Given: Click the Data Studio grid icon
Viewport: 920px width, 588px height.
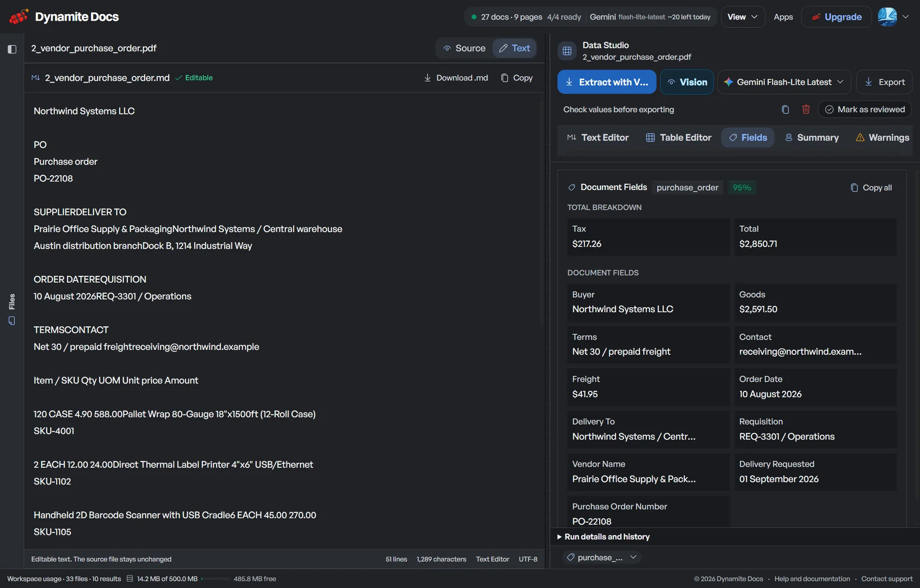Looking at the screenshot, I should click(567, 51).
